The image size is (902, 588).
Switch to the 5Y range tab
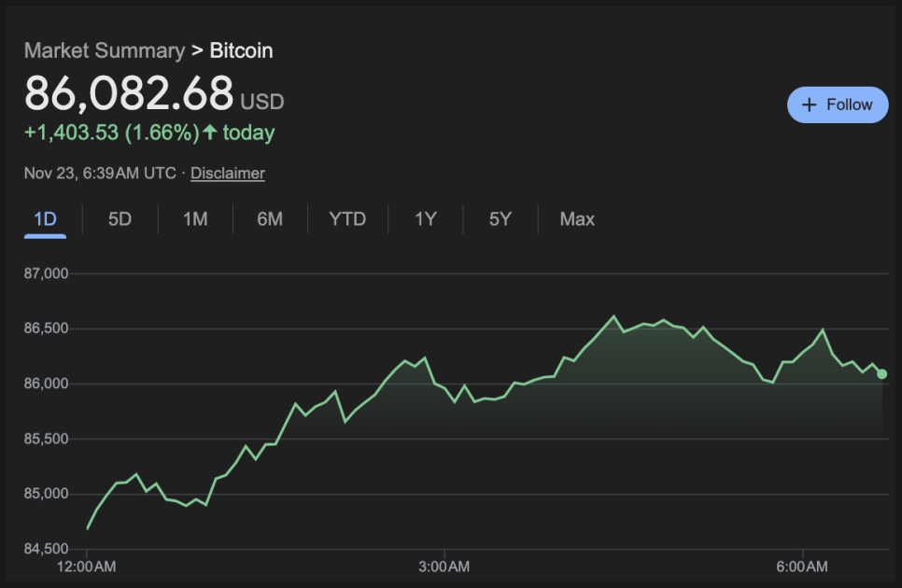click(500, 219)
